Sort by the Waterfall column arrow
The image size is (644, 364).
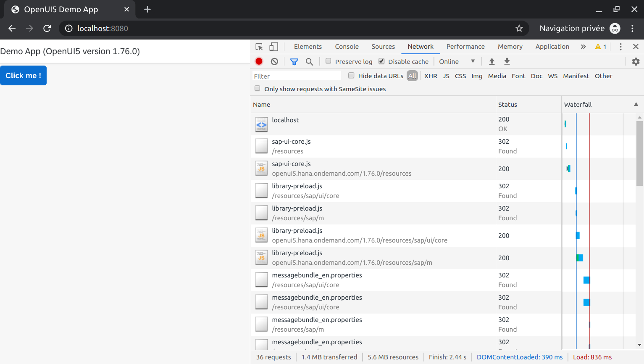(636, 104)
